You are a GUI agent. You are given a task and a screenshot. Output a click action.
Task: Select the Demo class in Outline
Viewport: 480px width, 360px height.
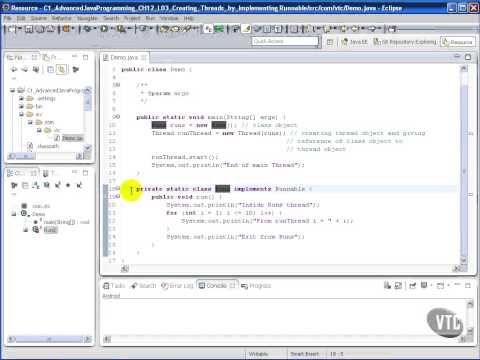34,214
